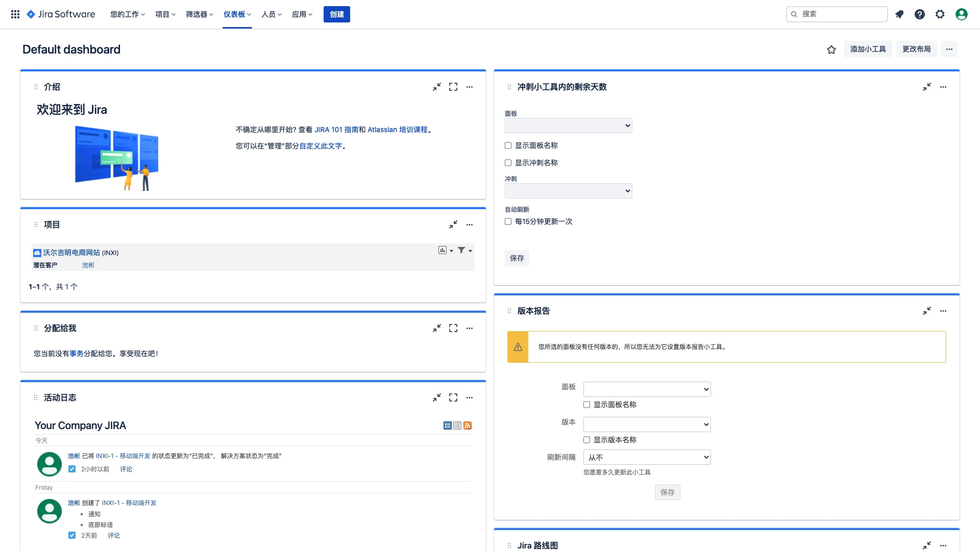The image size is (980, 551).
Task: Maximize the 介绍 gadget to fullscreen
Action: point(453,87)
